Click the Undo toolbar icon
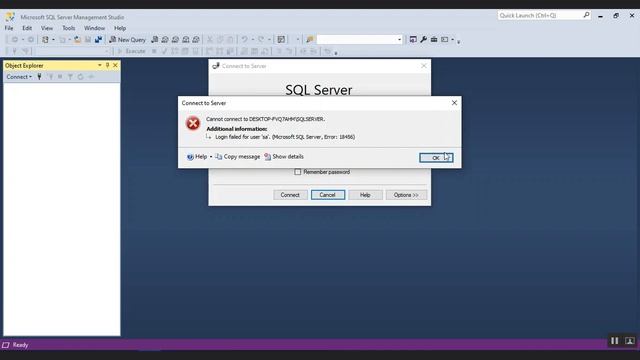Image resolution: width=640 pixels, height=360 pixels. click(244, 40)
